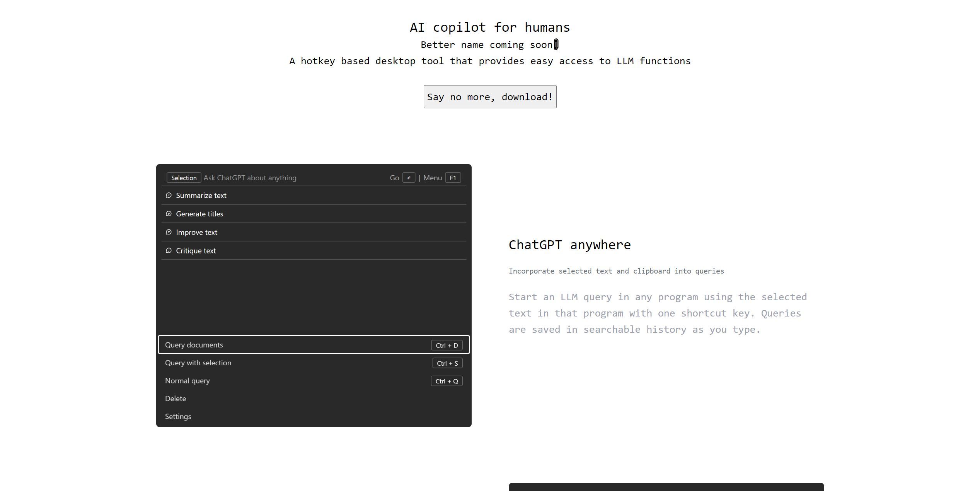Click the Selection tag in the query bar
This screenshot has width=980, height=491.
point(184,178)
